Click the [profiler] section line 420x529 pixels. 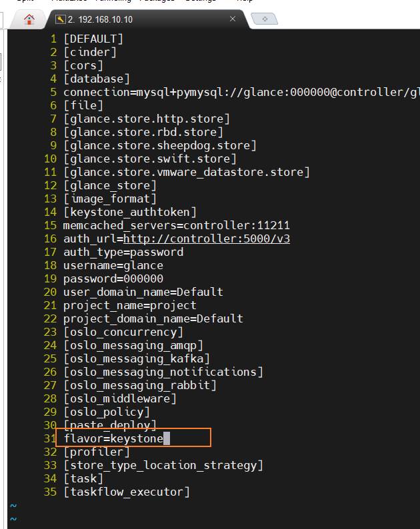[97, 452]
